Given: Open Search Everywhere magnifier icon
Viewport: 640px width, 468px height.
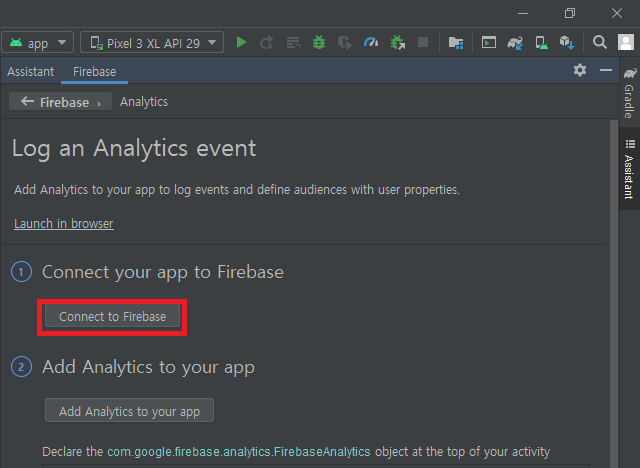Looking at the screenshot, I should tap(600, 42).
